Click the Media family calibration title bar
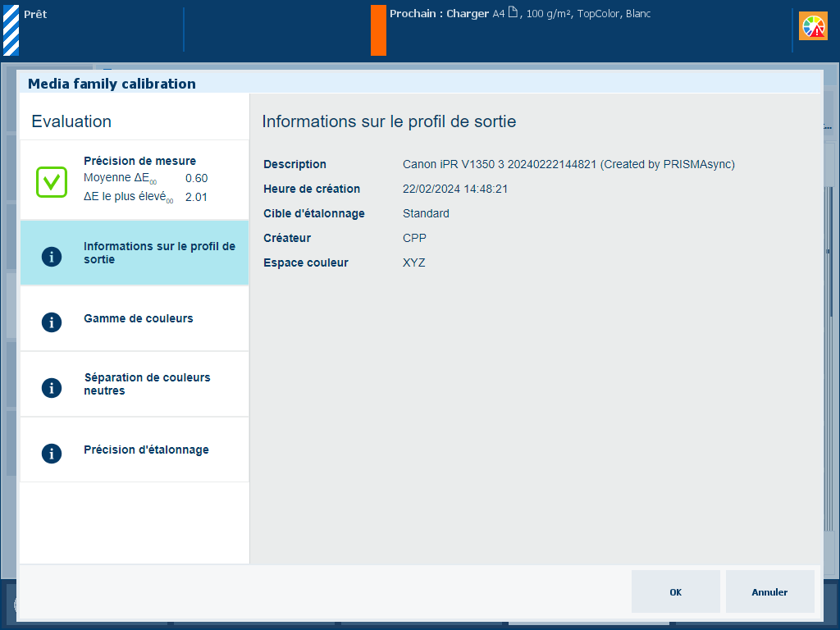Viewport: 840px width, 630px height. 112,84
